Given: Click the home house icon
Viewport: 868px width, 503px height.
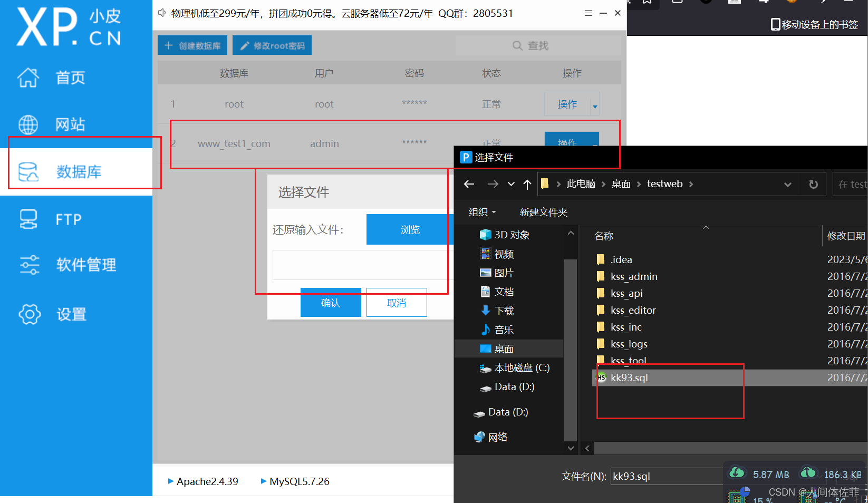Looking at the screenshot, I should tap(28, 78).
